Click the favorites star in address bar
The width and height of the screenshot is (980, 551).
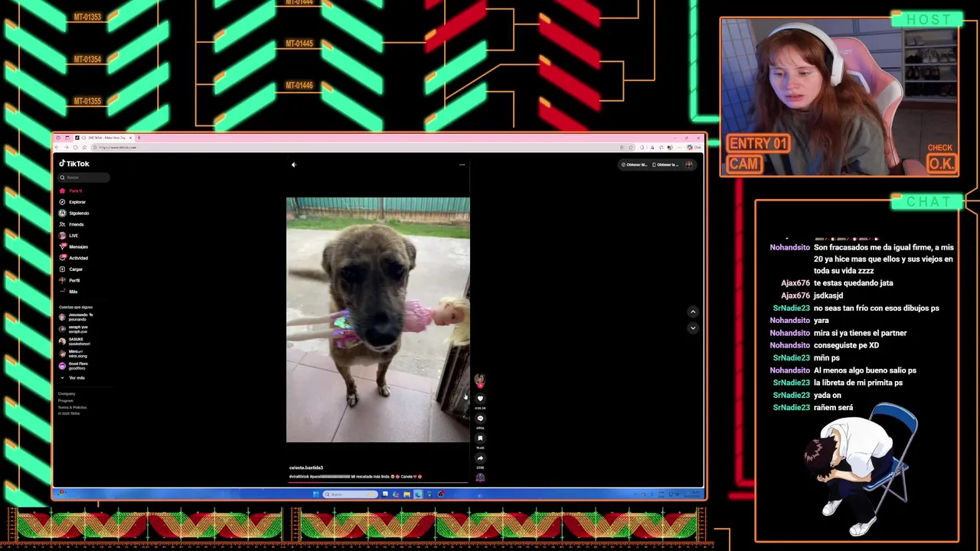tap(631, 147)
